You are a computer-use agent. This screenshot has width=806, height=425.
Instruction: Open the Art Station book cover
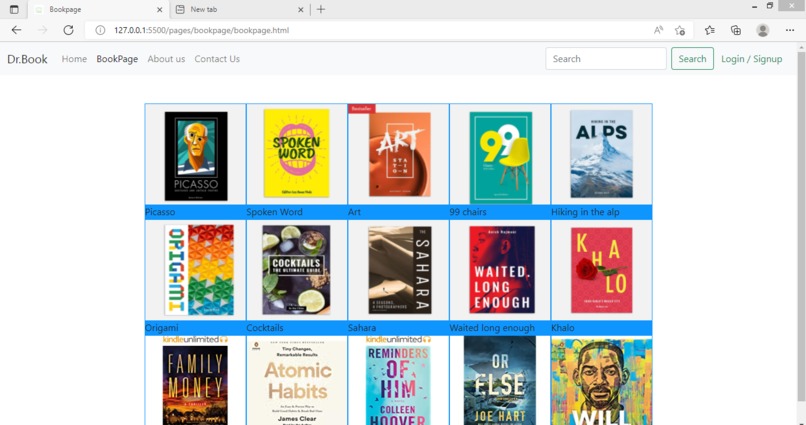[399, 154]
